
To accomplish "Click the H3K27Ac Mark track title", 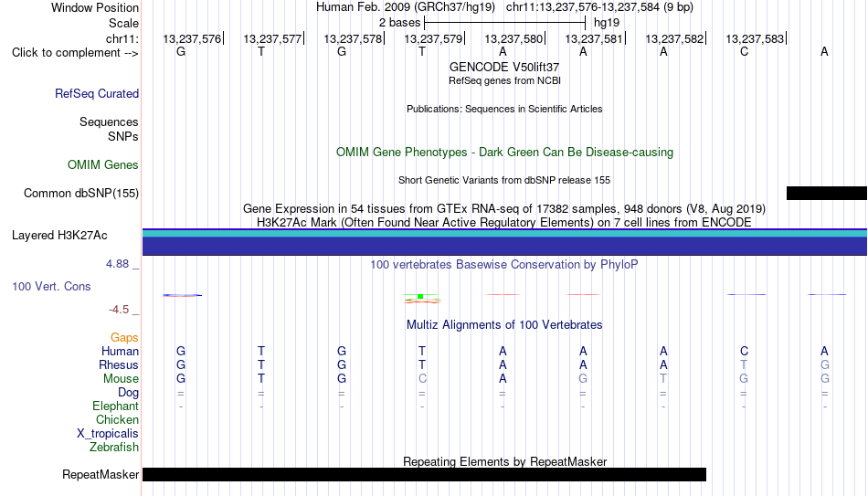I will pyautogui.click(x=504, y=223).
